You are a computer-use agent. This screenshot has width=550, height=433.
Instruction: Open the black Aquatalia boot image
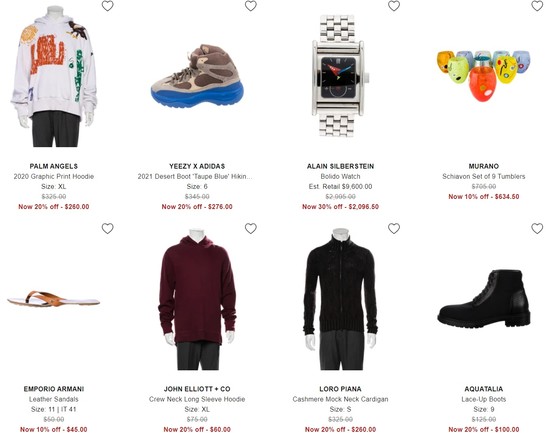pyautogui.click(x=484, y=299)
